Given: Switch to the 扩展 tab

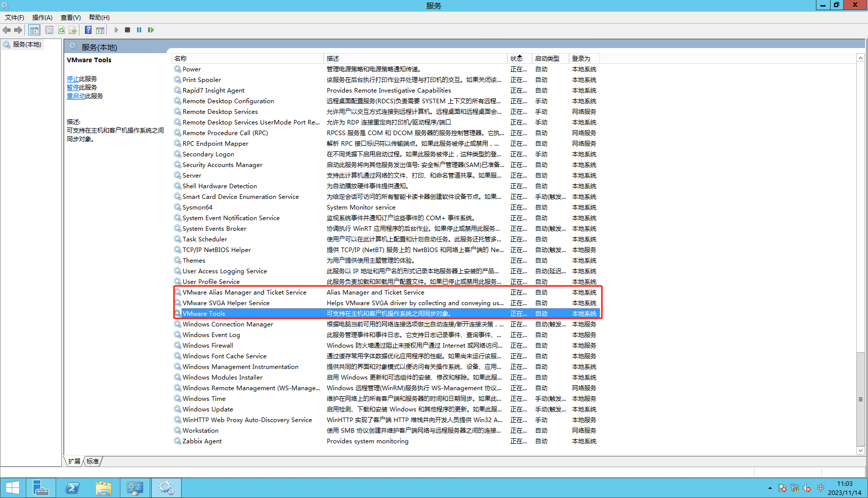Looking at the screenshot, I should (74, 462).
